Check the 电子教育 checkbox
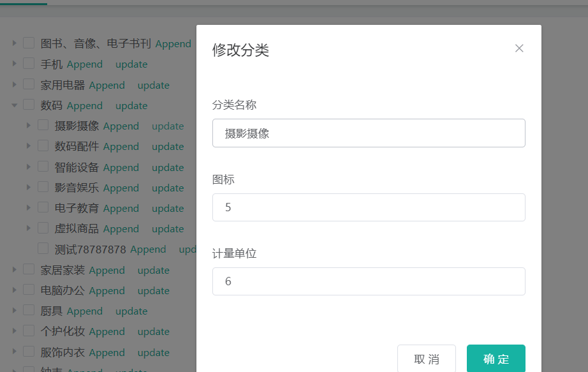 (x=43, y=207)
